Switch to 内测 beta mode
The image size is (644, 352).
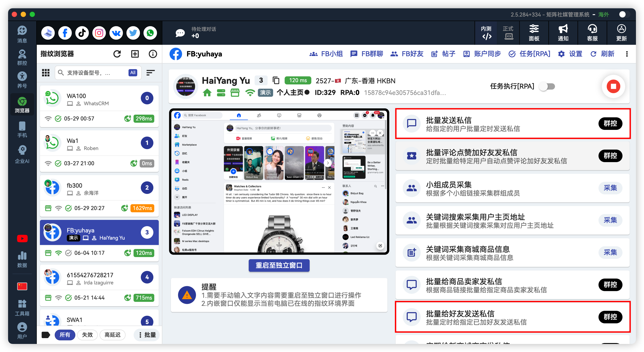(x=486, y=33)
